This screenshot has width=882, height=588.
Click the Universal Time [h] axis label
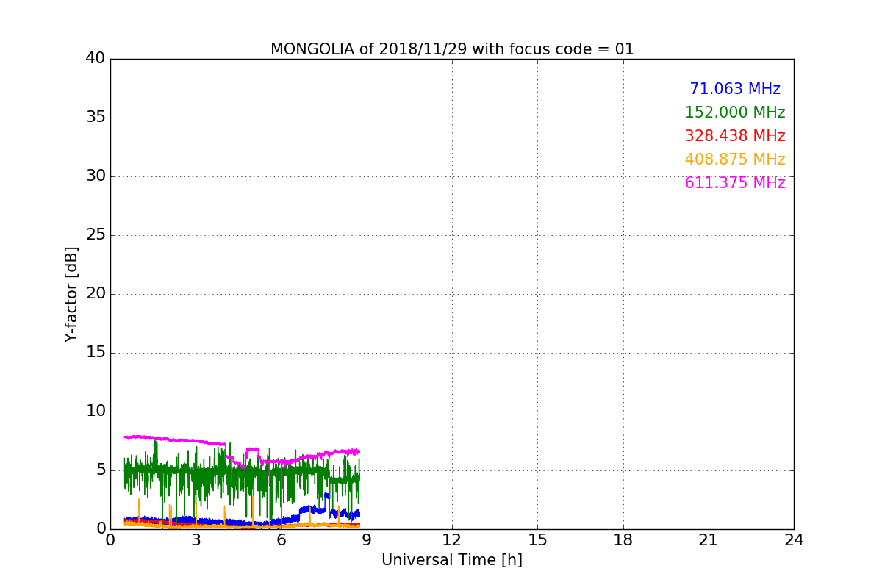(452, 560)
